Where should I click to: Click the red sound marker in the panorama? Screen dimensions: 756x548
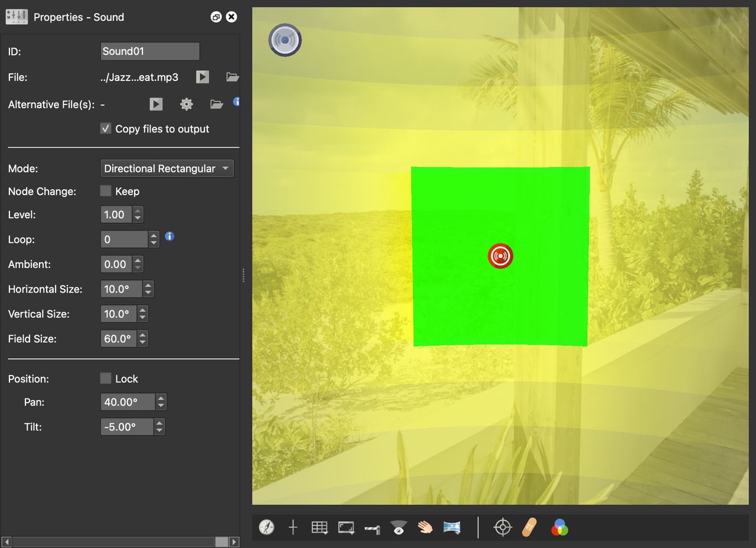coord(500,256)
